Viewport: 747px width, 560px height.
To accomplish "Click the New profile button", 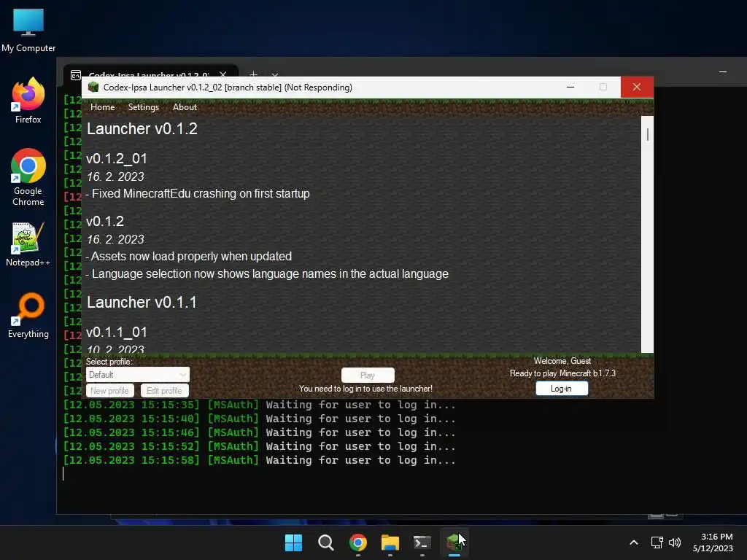I will coord(109,391).
